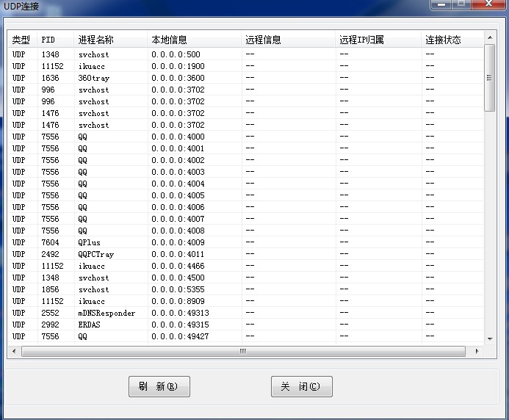Select the QQ row with port 4003

[x=246, y=172]
